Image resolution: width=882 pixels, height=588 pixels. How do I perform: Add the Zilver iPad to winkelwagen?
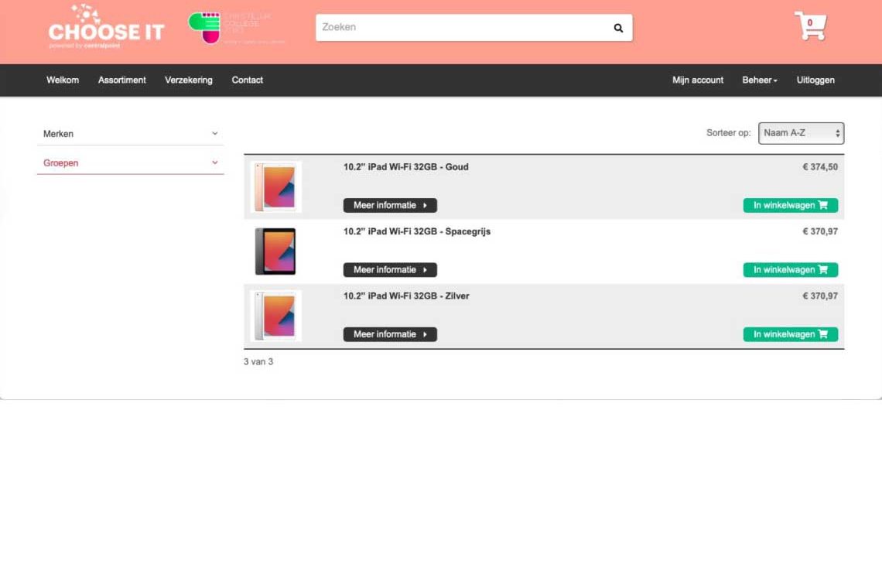(x=790, y=334)
